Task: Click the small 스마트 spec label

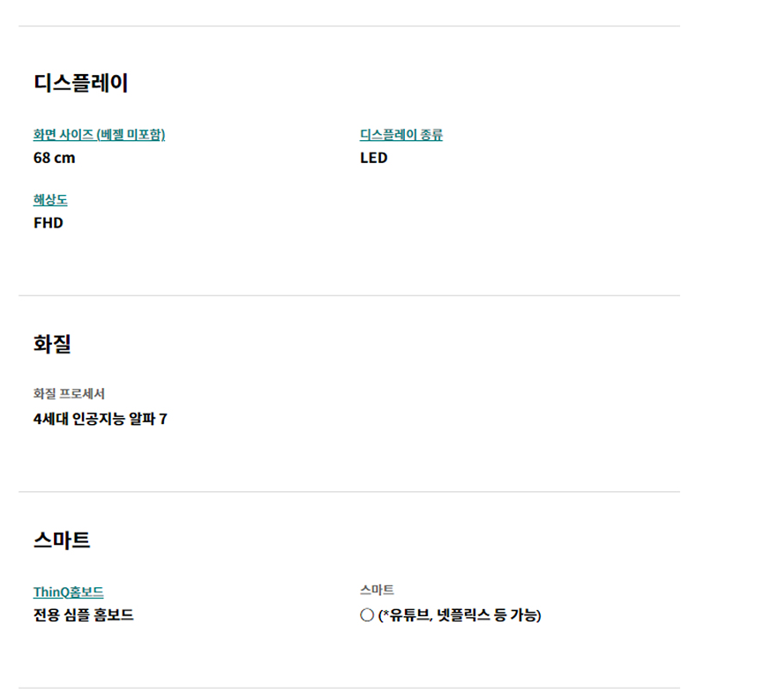Action: 377,590
